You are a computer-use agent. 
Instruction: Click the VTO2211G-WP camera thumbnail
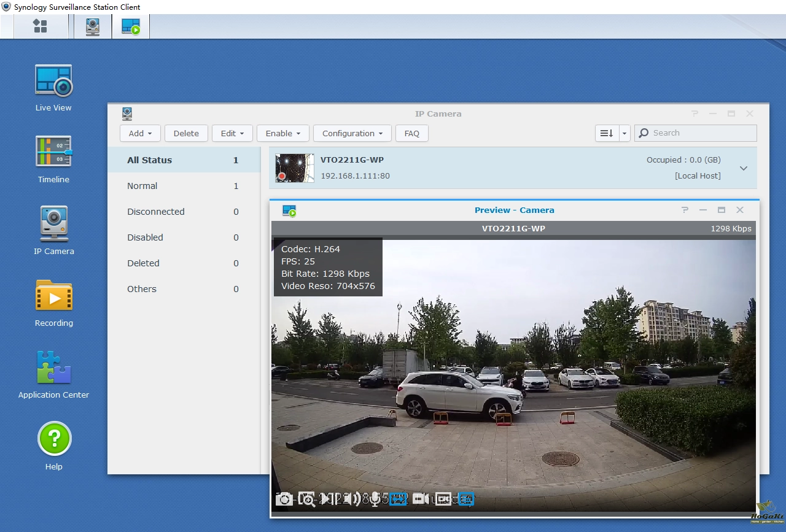point(295,168)
